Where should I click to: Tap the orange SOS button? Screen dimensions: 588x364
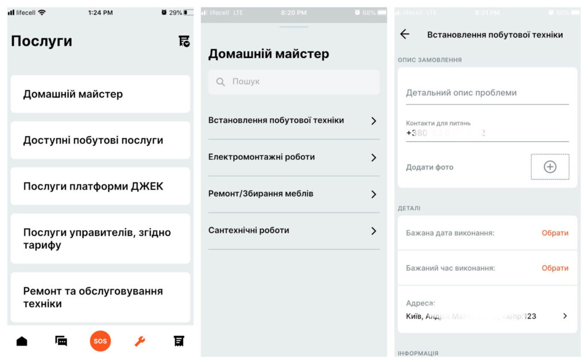coord(100,341)
